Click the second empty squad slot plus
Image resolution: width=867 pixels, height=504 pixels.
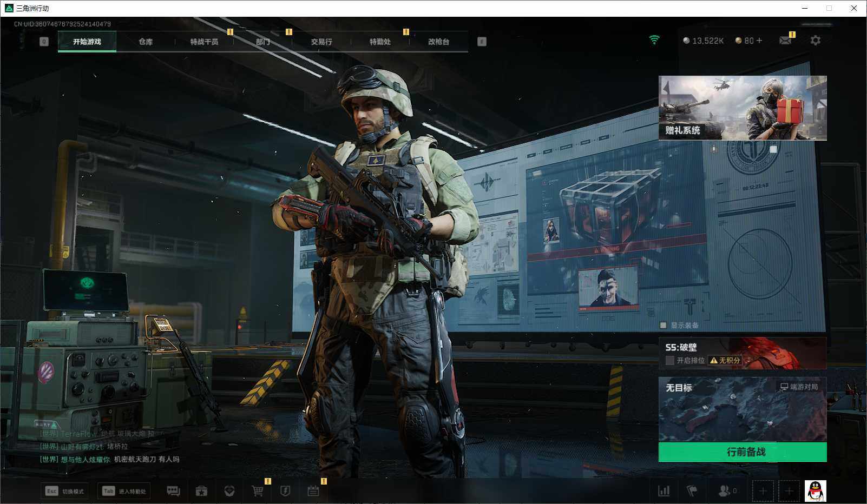[x=789, y=491]
